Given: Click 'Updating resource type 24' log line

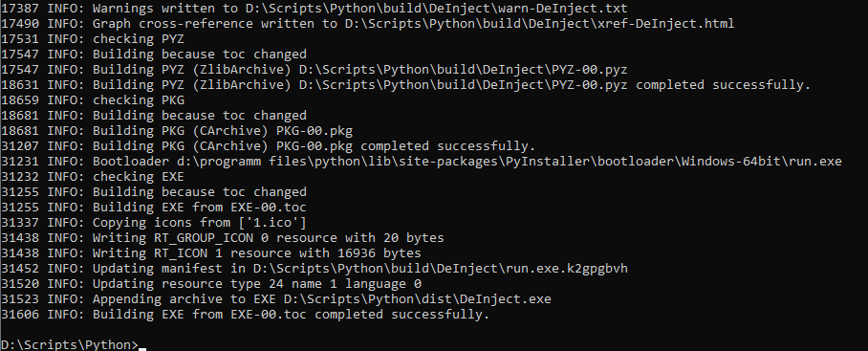Looking at the screenshot, I should (211, 284).
